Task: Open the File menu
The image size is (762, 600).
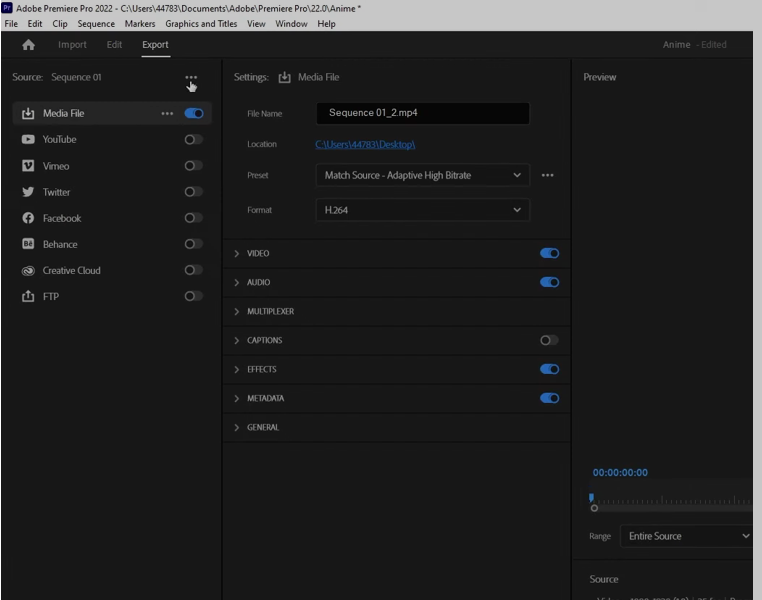Action: tap(11, 24)
